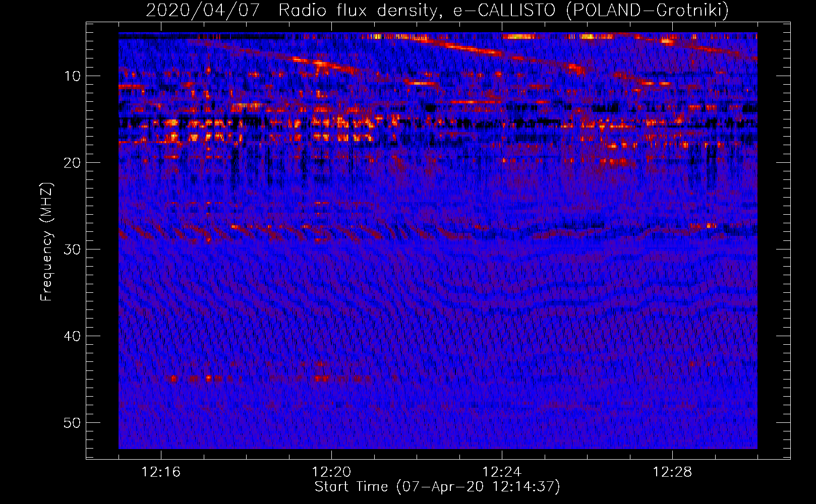The height and width of the screenshot is (504, 816).
Task: Select the 'Start Time (07-Apr-20 12:14:37)' label
Action: (x=437, y=487)
